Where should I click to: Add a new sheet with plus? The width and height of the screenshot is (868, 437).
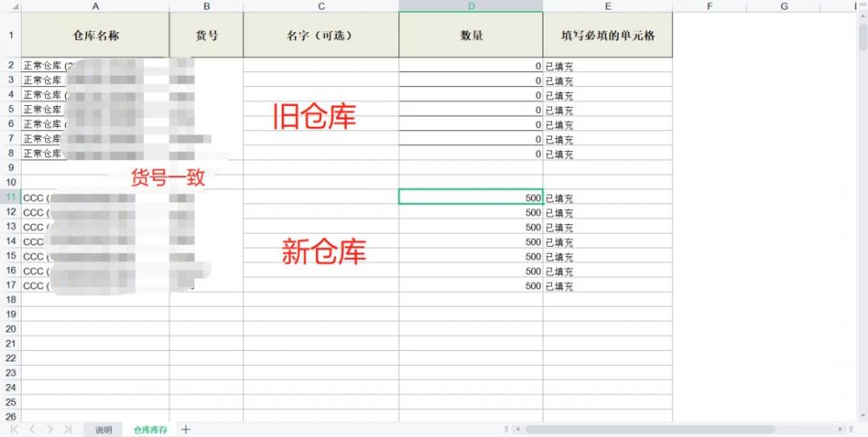[186, 429]
